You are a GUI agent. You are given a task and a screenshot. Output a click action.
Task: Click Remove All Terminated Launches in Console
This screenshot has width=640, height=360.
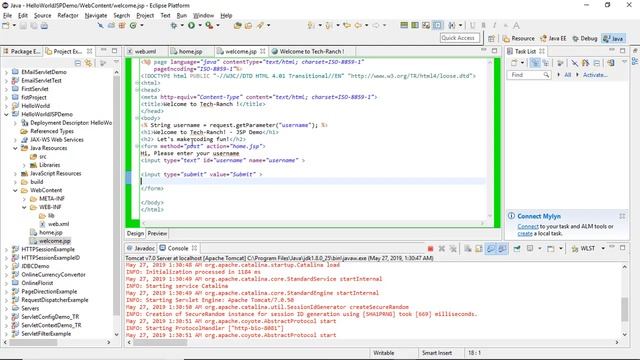pos(453,248)
